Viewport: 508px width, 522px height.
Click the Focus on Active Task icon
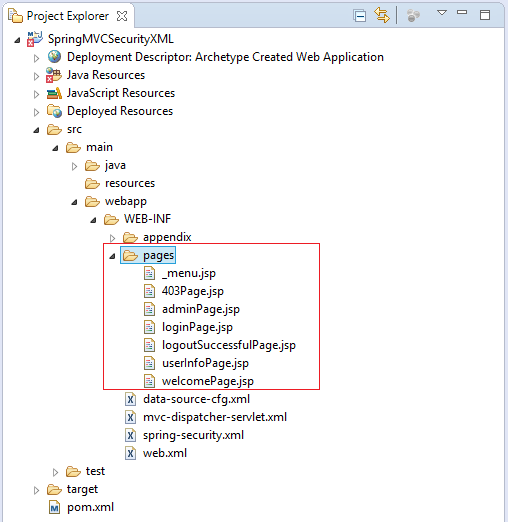click(x=413, y=15)
